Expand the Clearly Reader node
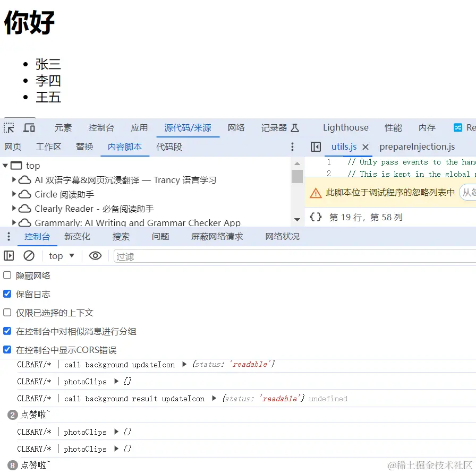Viewport: 476px width, 474px height. 14,208
